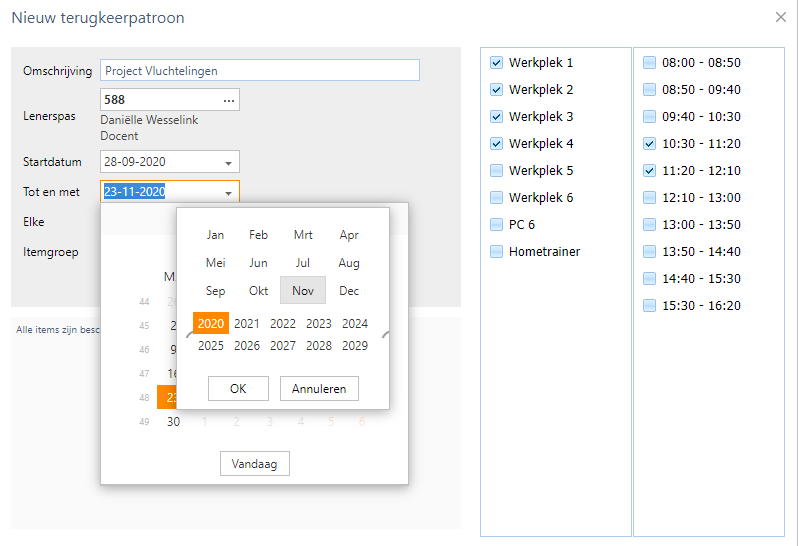The height and width of the screenshot is (546, 798).
Task: Open the Tot en met date dropdown
Action: 228,193
